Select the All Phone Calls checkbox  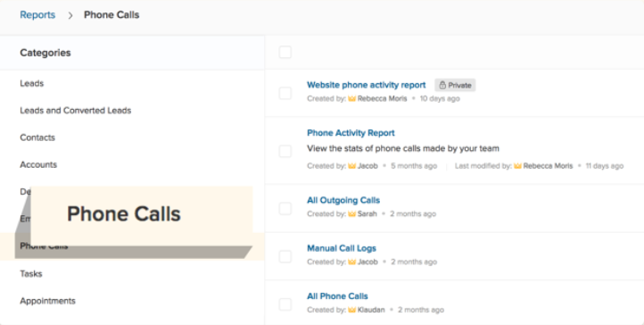coord(285,304)
